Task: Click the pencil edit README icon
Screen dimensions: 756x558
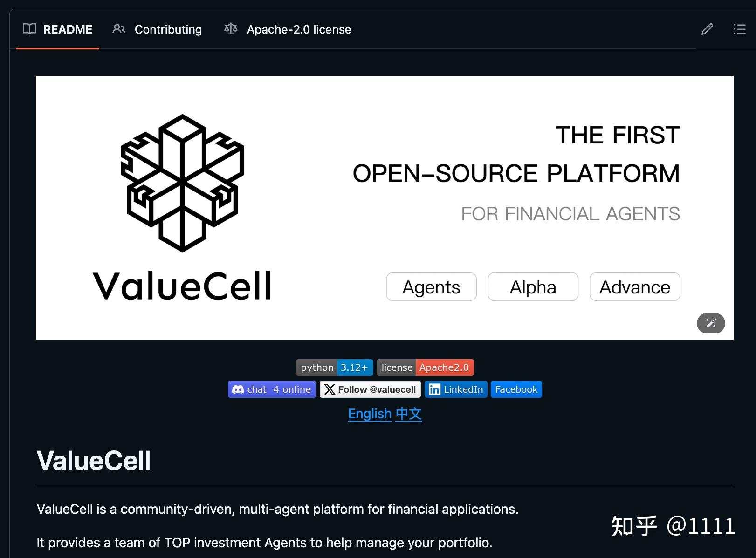Action: (x=707, y=29)
